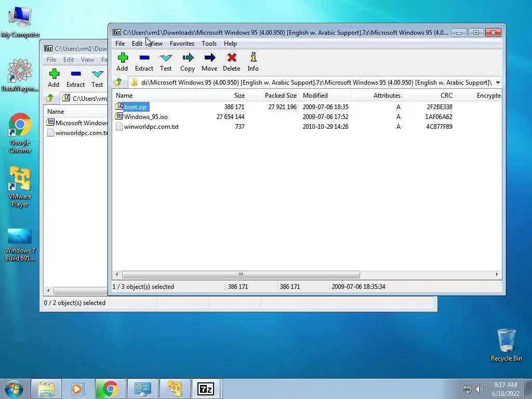Select Microsoft Windows ISO icon in background window

click(50, 122)
